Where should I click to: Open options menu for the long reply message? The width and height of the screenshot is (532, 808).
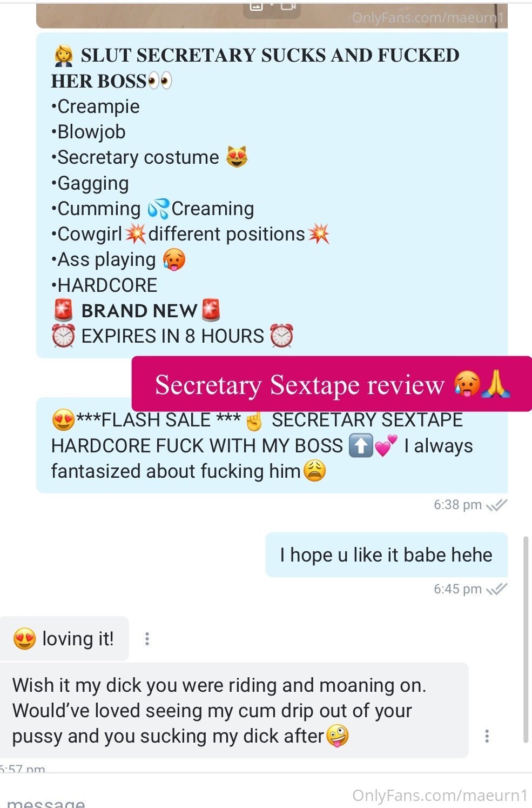click(x=487, y=736)
